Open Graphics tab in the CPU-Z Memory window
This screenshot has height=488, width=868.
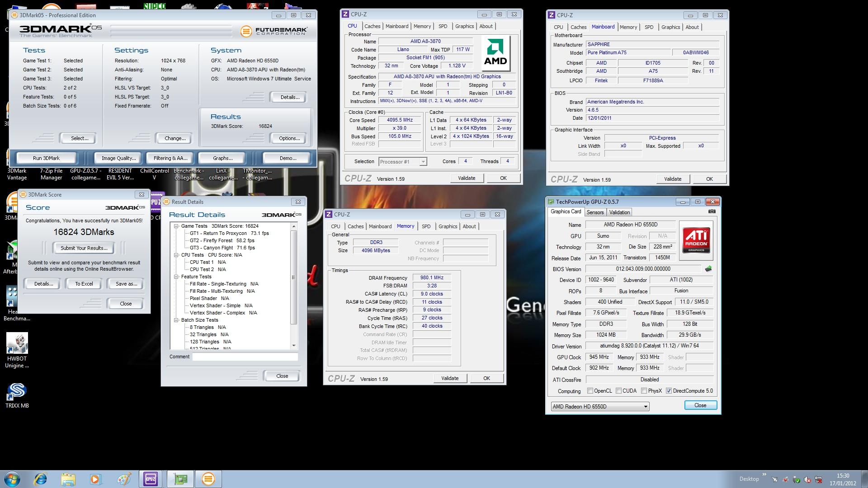pyautogui.click(x=448, y=226)
